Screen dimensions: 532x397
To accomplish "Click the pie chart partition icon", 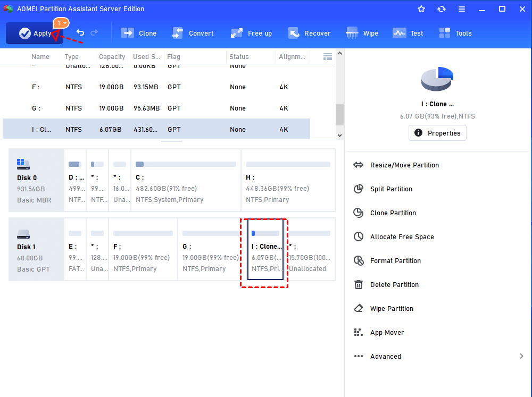I will 437,79.
